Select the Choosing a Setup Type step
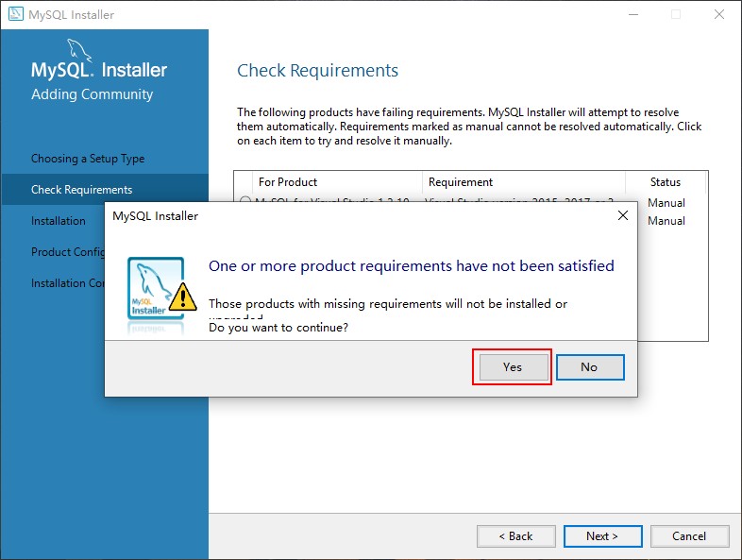This screenshot has width=742, height=560. point(88,158)
